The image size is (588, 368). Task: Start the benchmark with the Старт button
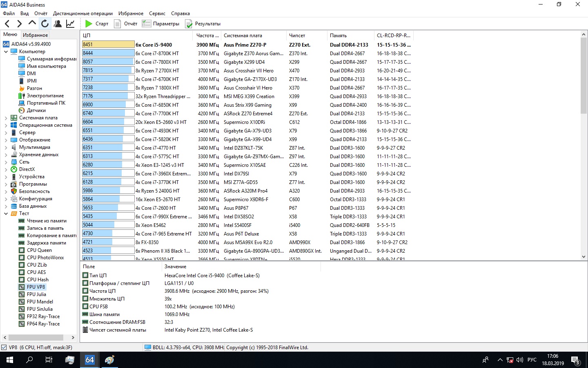pos(97,24)
